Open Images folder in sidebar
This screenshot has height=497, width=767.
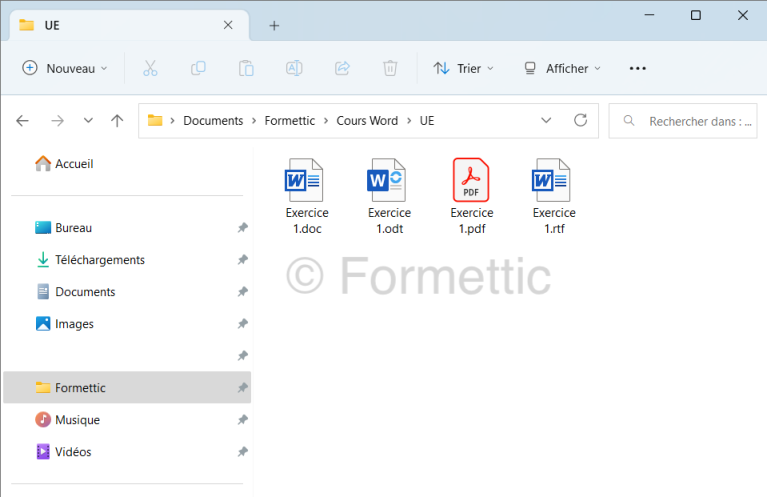pyautogui.click(x=74, y=324)
